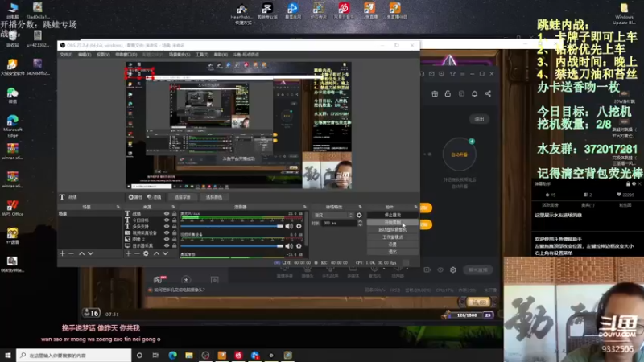Toggle lock on 显示器采集 source

[x=174, y=245]
